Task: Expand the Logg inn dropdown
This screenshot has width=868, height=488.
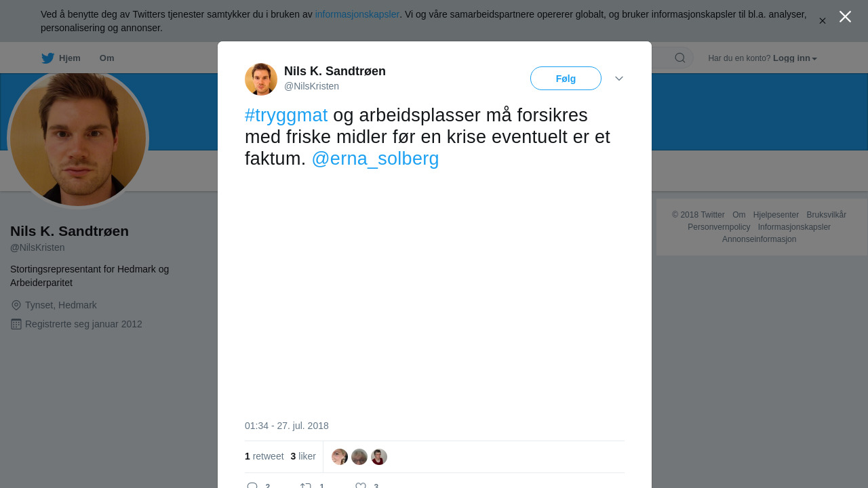Action: click(795, 58)
